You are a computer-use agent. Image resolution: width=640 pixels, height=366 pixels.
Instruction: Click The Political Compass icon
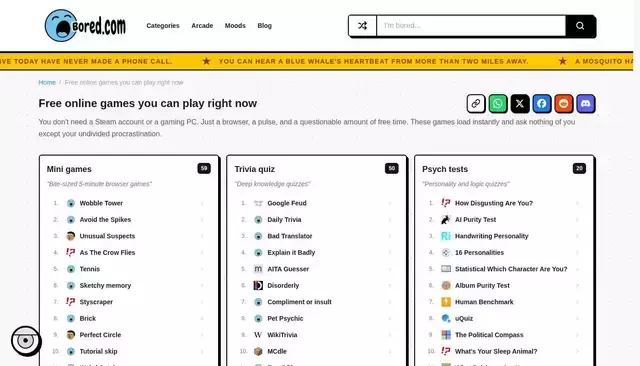446,335
